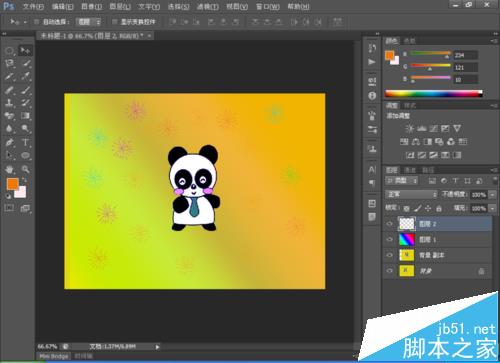Tick the show transform controls checkbox
Viewport: 500px width, 363px height.
click(x=114, y=22)
